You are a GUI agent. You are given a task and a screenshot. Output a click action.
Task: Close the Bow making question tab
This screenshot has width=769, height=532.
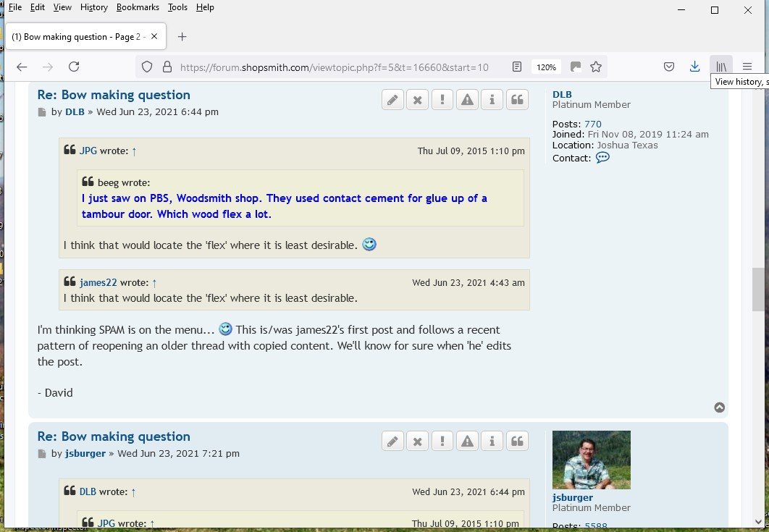(x=154, y=36)
